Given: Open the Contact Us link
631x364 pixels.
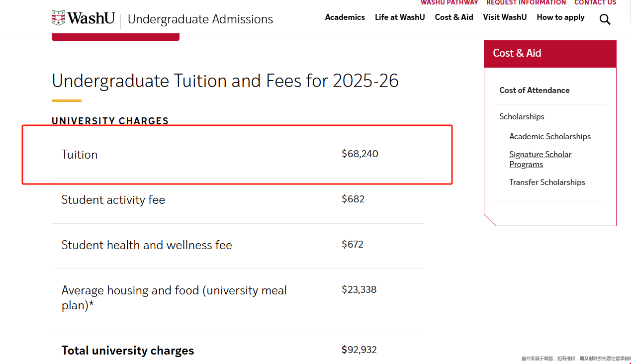Looking at the screenshot, I should point(595,3).
